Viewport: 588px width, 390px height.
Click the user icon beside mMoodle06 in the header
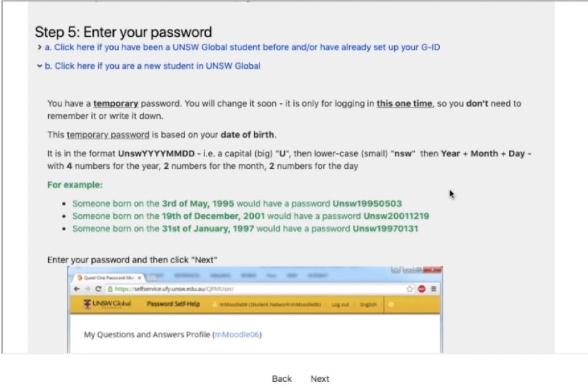[x=215, y=304]
